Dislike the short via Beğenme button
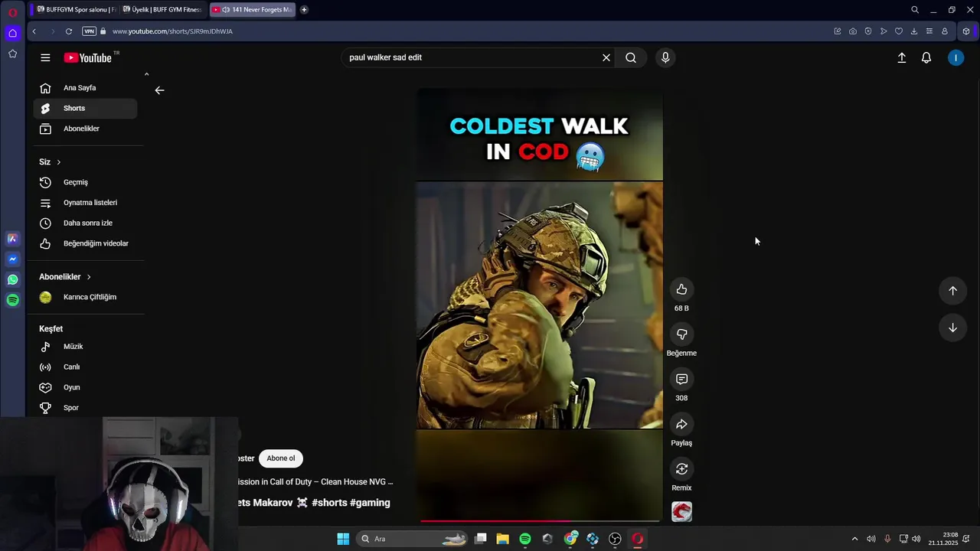 (681, 334)
